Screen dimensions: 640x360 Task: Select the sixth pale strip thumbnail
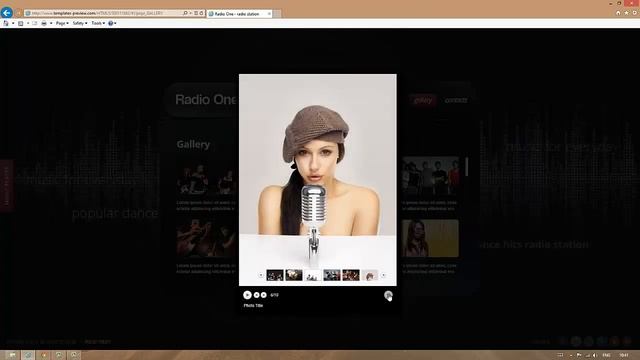click(370, 275)
